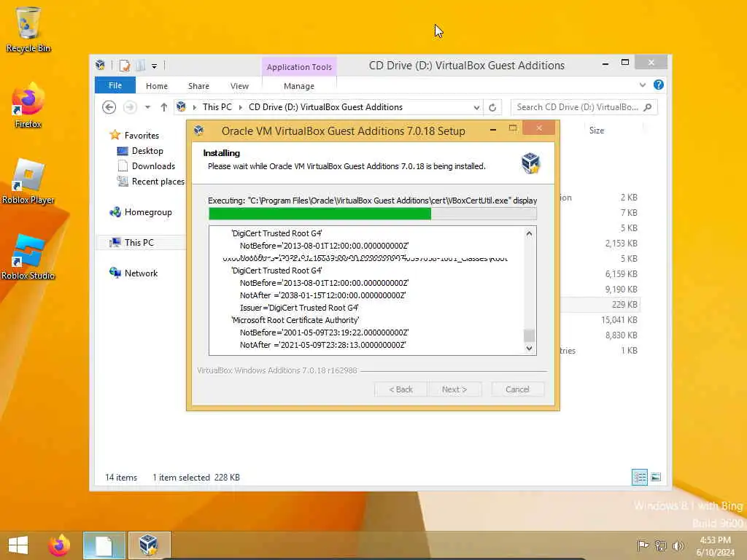Image resolution: width=747 pixels, height=560 pixels.
Task: Open Action Center flag tray icon
Action: click(642, 545)
